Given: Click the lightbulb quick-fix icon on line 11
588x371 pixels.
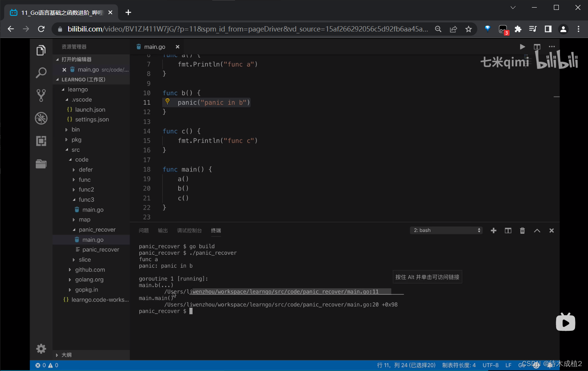Looking at the screenshot, I should [x=167, y=101].
